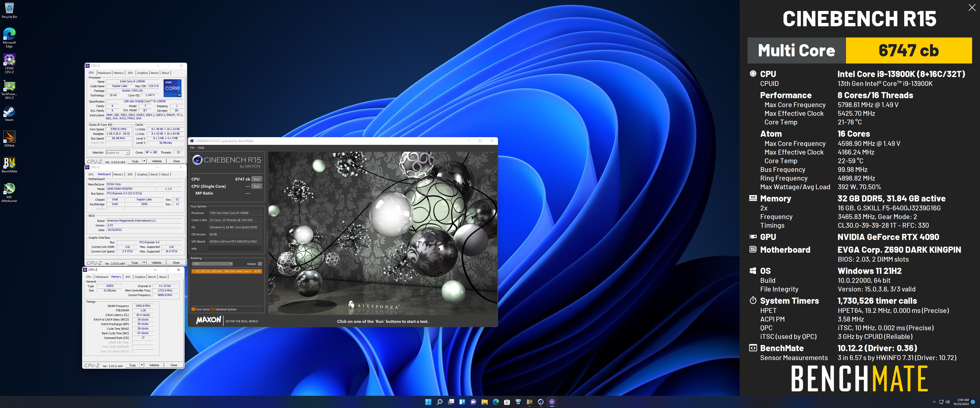Switch to CPU-Z via its taskbar icon
Image resolution: width=980 pixels, height=408 pixels.
(x=552, y=402)
